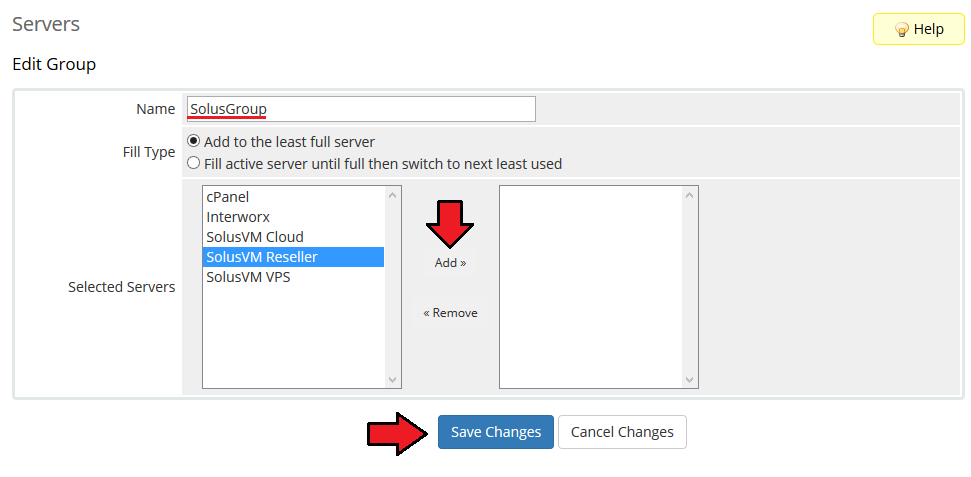Click the Name field containing SolusGroup
Image resolution: width=971 pixels, height=477 pixels.
[x=360, y=109]
